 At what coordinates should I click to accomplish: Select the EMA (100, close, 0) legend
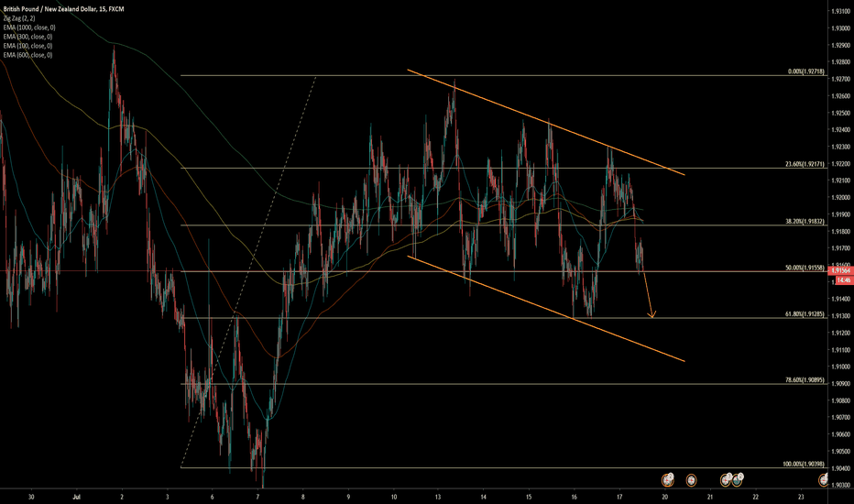click(x=27, y=46)
